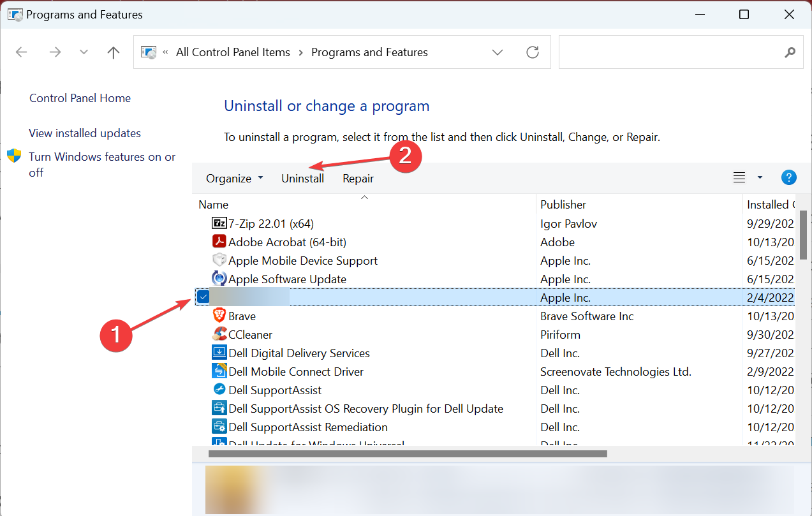Click the Screenovate Technologies Ltd. publisher cell
The image size is (812, 516).
coord(616,371)
